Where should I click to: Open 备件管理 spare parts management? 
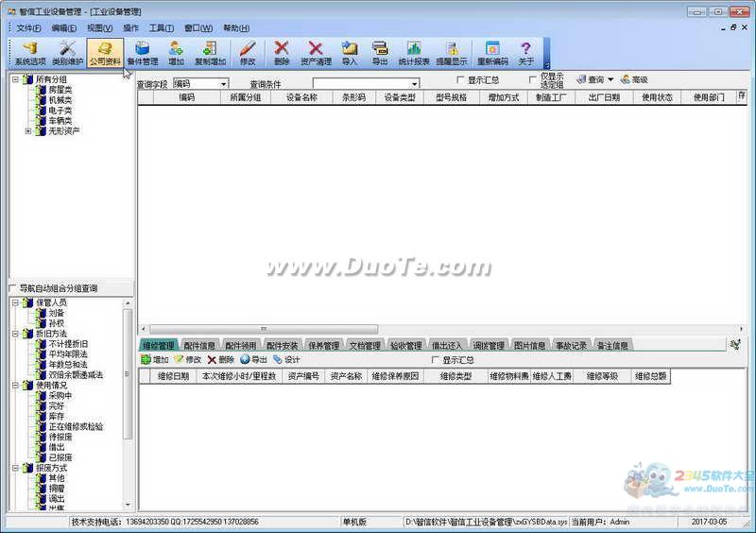143,53
